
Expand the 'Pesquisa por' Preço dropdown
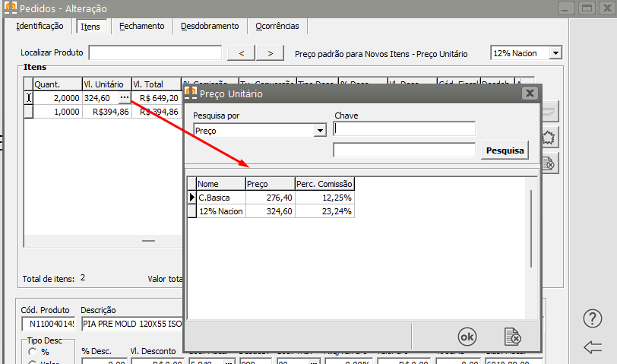click(x=320, y=131)
